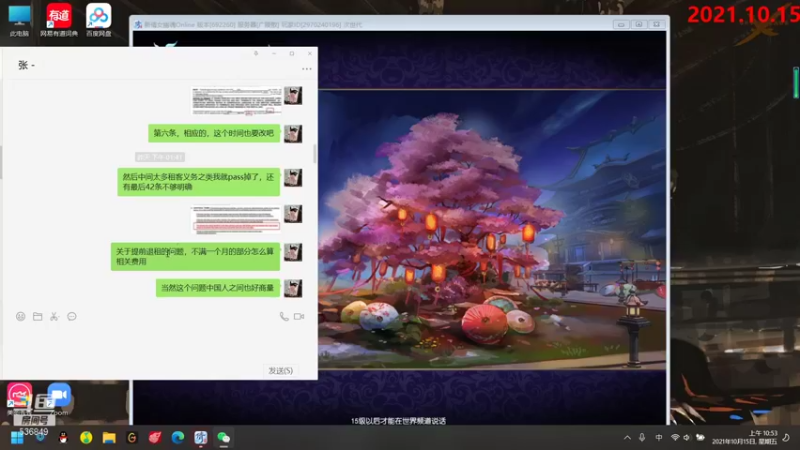
Task: Click the cloud tray icon beside volume
Action: (701, 438)
